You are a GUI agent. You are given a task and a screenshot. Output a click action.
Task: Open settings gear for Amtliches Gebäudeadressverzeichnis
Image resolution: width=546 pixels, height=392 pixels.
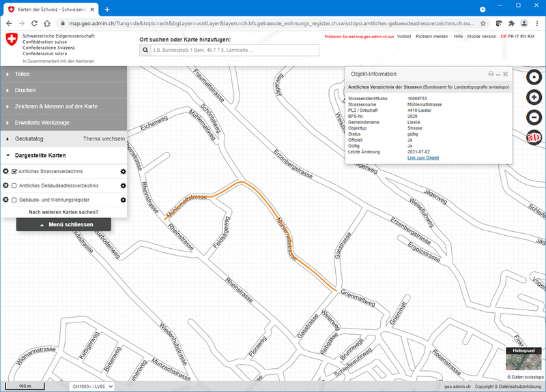[x=123, y=185]
